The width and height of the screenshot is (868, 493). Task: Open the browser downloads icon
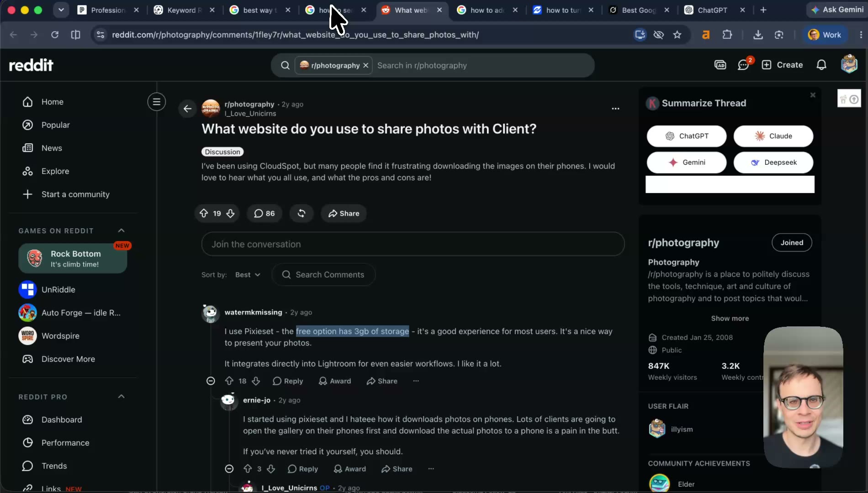pyautogui.click(x=758, y=35)
